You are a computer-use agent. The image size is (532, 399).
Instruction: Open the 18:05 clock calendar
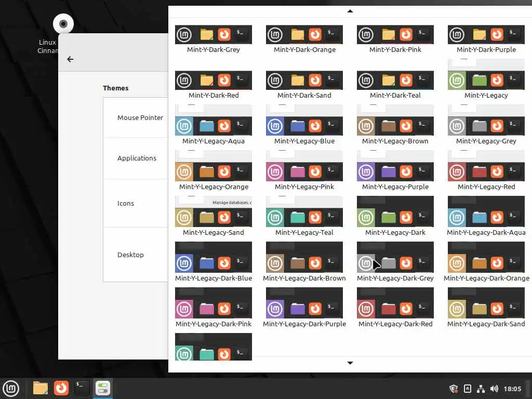(x=512, y=389)
